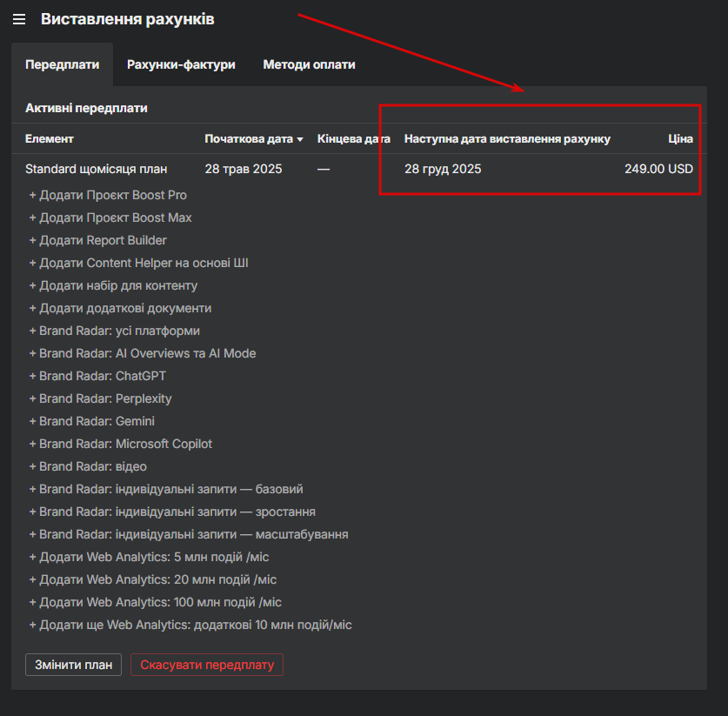
Task: Open the Рахунки-фактури tab
Action: pyautogui.click(x=181, y=64)
